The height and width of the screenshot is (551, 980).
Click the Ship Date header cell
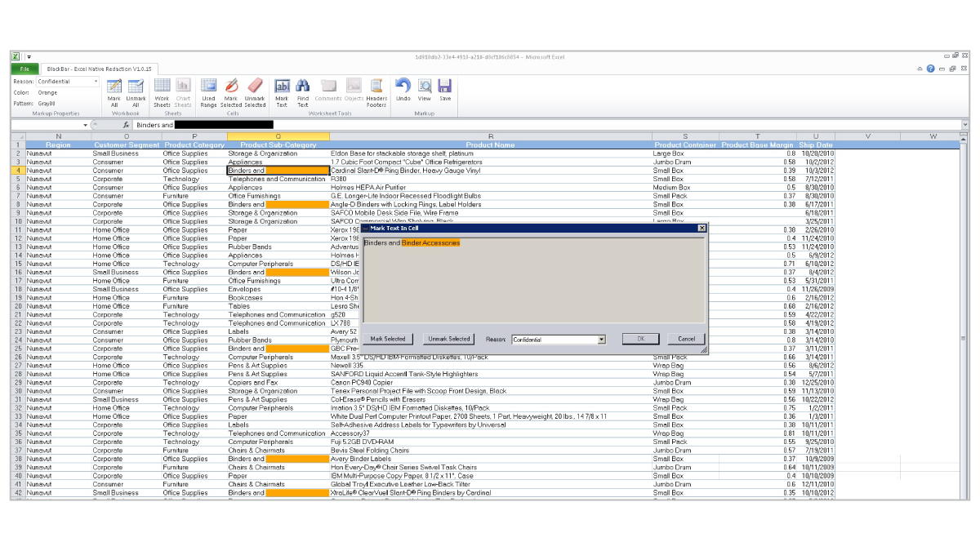tap(816, 145)
